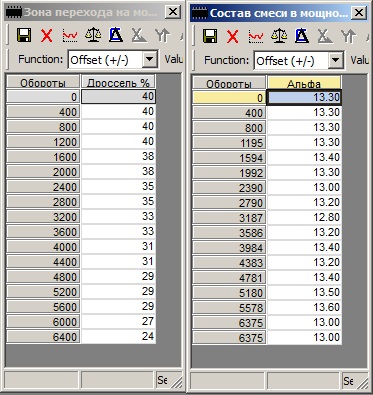Close the Зона перехода window
The width and height of the screenshot is (373, 395).
[173, 12]
